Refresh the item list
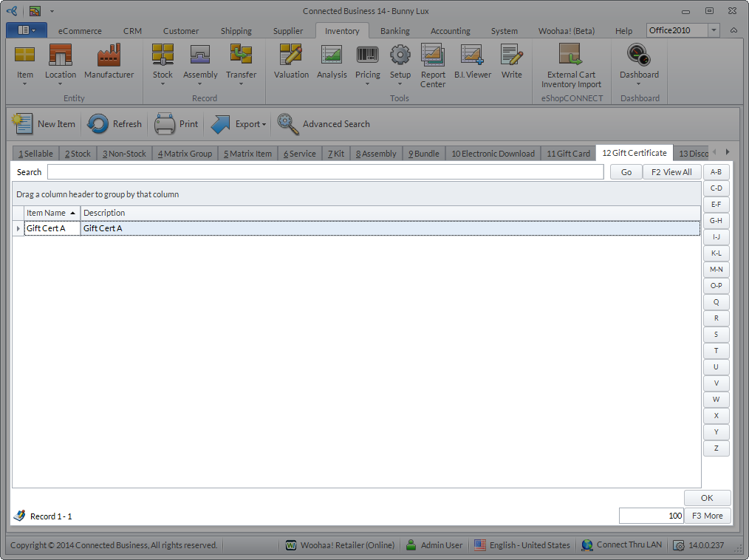 click(x=114, y=124)
